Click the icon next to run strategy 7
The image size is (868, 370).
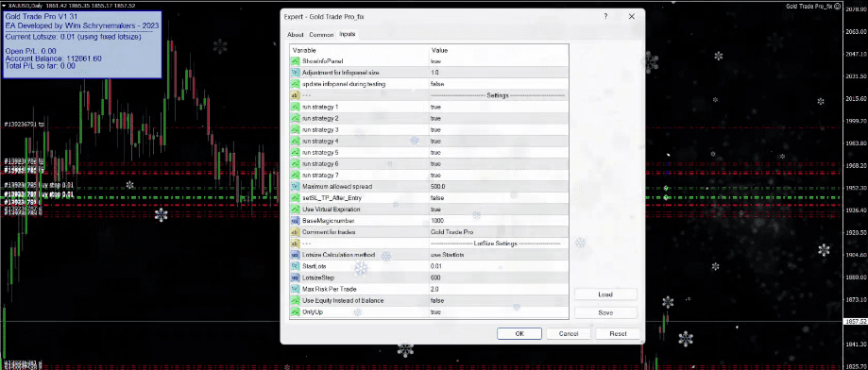(x=296, y=175)
